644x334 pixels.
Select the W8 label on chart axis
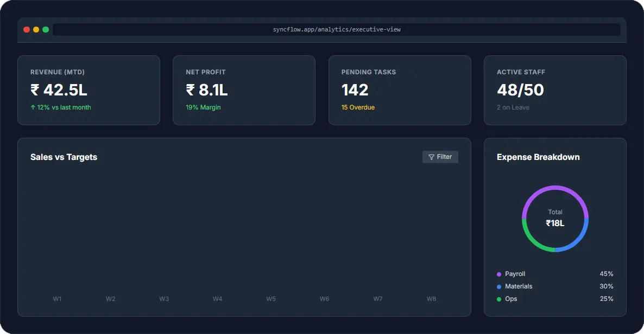click(x=431, y=299)
